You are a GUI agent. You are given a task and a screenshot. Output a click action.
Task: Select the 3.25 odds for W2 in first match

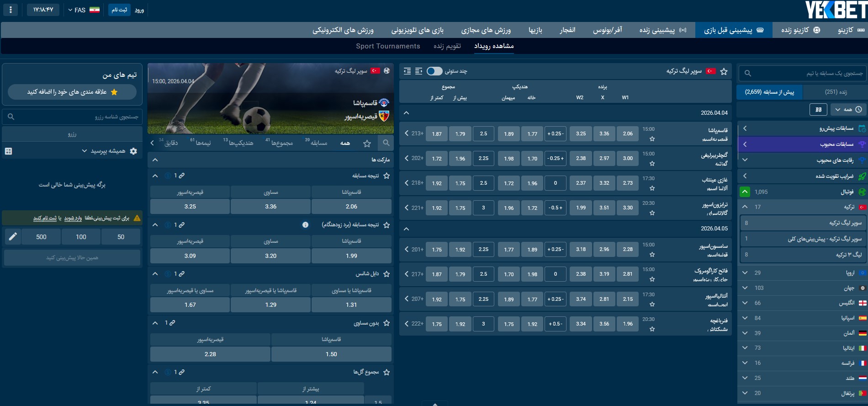[x=581, y=134]
